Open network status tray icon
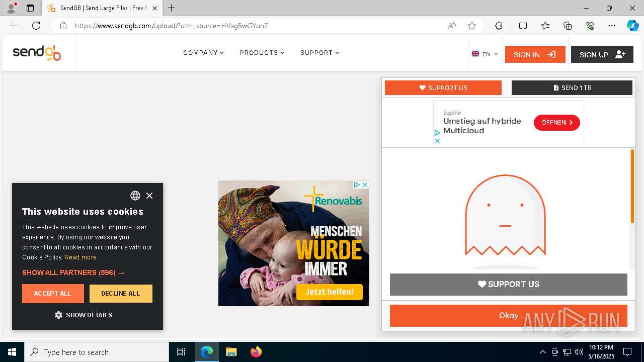 coord(567,352)
